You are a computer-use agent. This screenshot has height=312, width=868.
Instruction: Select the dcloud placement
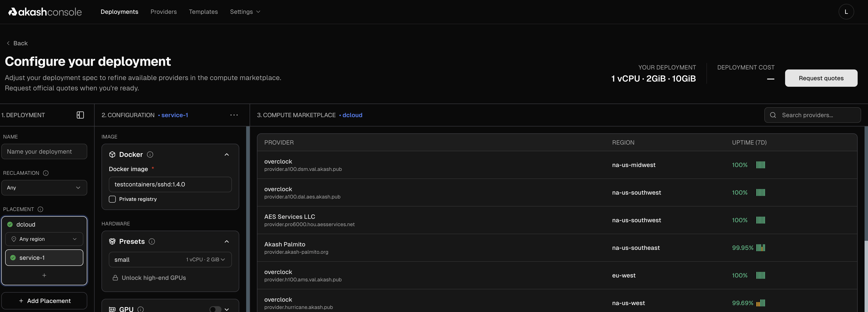click(26, 224)
